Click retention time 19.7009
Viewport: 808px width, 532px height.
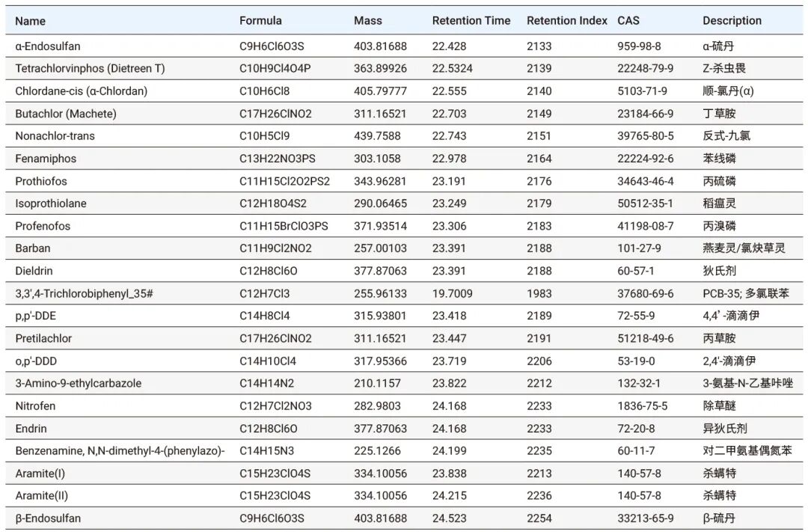(x=453, y=293)
